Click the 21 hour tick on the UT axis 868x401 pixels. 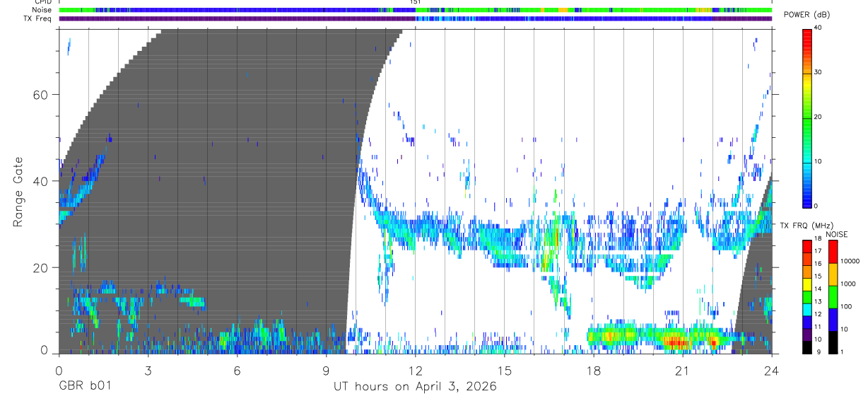click(683, 371)
